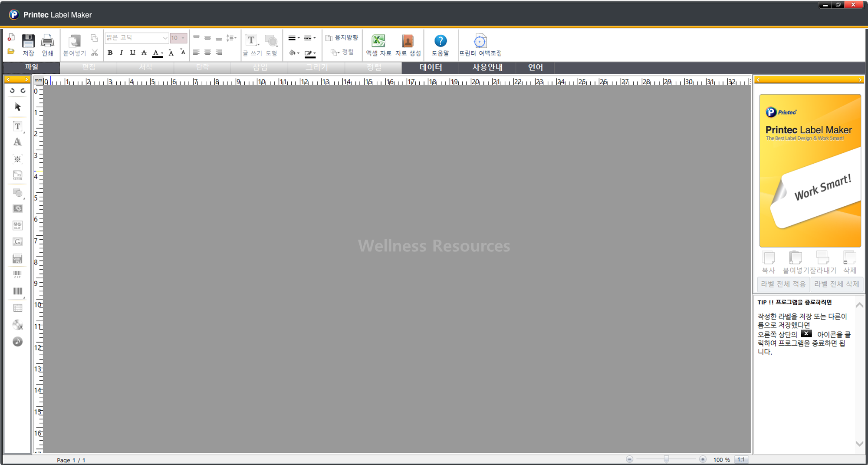Click the scissors cut icon
This screenshot has height=465, width=868.
(95, 53)
